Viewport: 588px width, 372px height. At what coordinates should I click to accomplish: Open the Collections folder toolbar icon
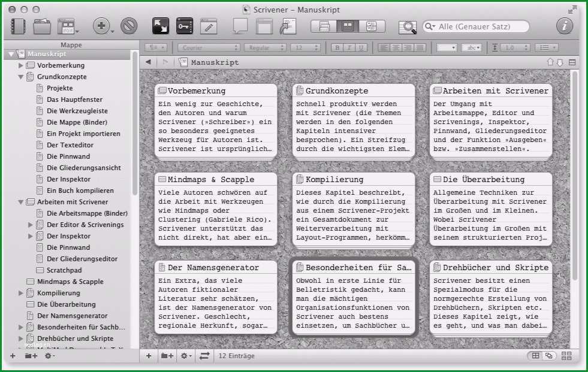42,26
